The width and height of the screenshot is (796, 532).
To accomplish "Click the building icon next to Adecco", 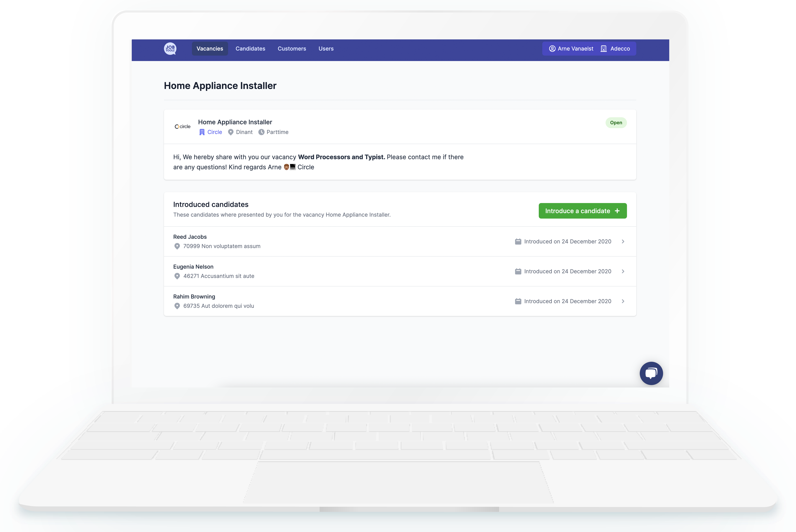I will tap(603, 49).
